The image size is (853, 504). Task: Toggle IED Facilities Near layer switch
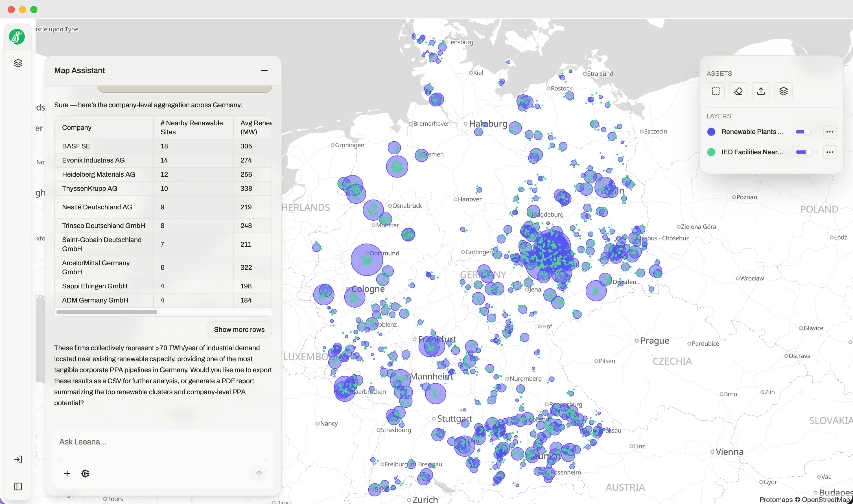pos(803,152)
